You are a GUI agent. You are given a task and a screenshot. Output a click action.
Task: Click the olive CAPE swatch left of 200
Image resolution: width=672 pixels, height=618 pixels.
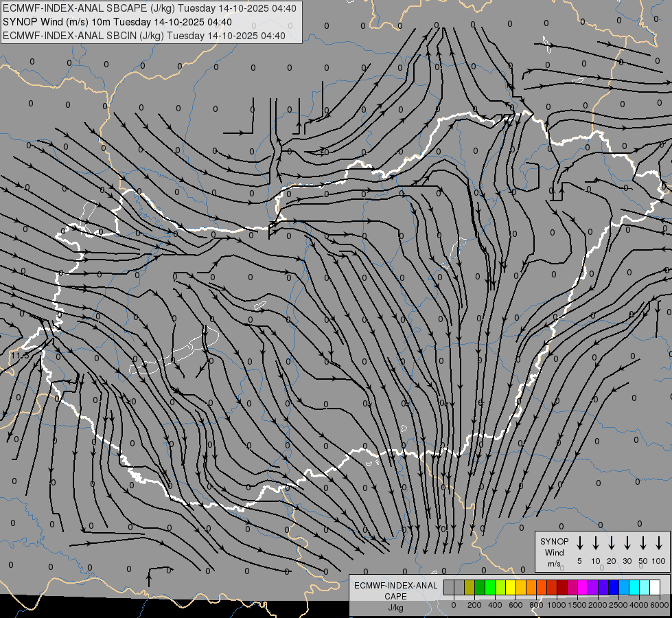click(470, 587)
